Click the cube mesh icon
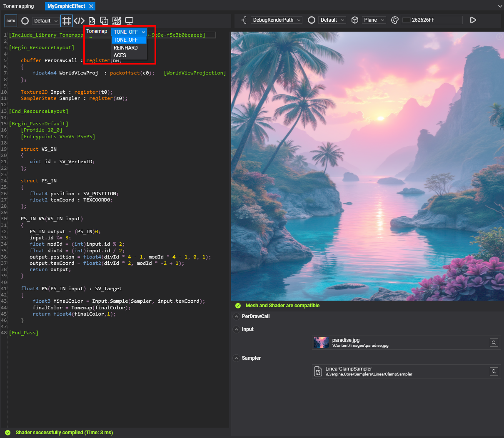The image size is (504, 438). [355, 20]
